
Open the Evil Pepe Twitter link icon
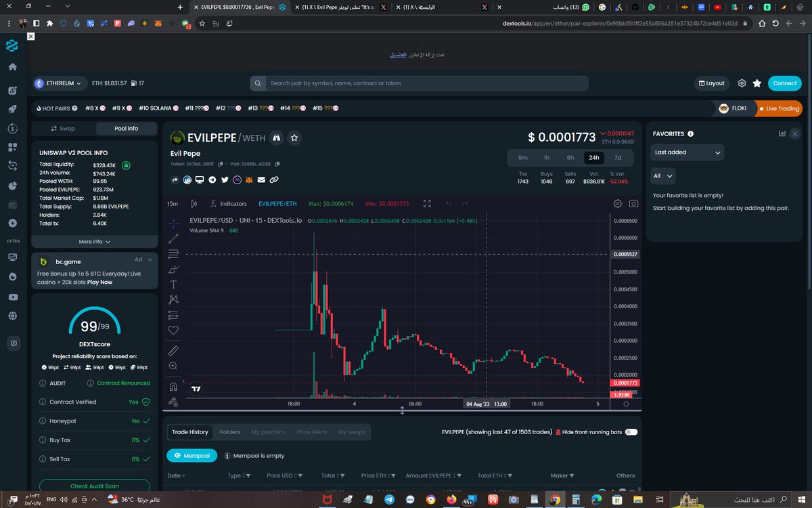[225, 180]
